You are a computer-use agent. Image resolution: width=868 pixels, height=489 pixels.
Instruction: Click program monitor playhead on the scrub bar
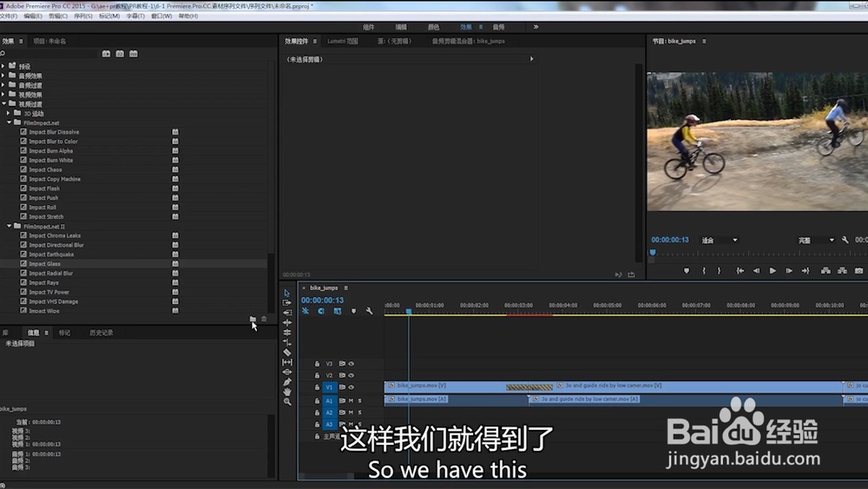click(653, 253)
